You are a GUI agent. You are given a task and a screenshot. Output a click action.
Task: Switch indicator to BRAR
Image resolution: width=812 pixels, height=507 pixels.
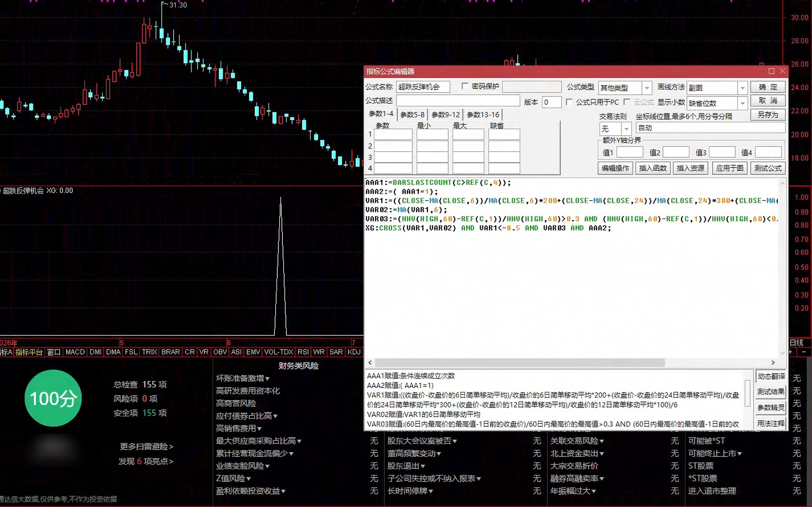(x=171, y=352)
